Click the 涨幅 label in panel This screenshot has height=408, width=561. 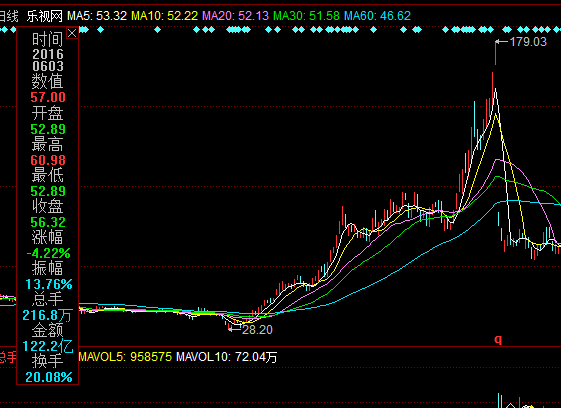[x=48, y=237]
